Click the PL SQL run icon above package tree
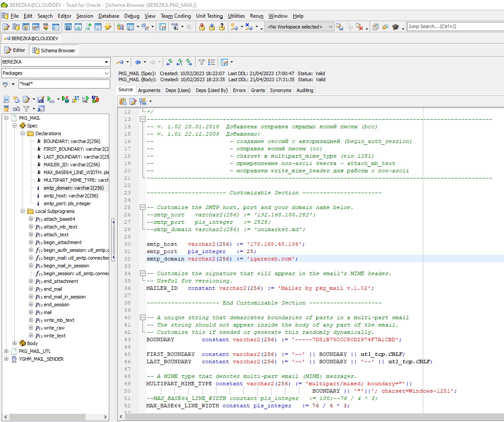Image resolution: width=504 pixels, height=422 pixels. click(x=85, y=99)
